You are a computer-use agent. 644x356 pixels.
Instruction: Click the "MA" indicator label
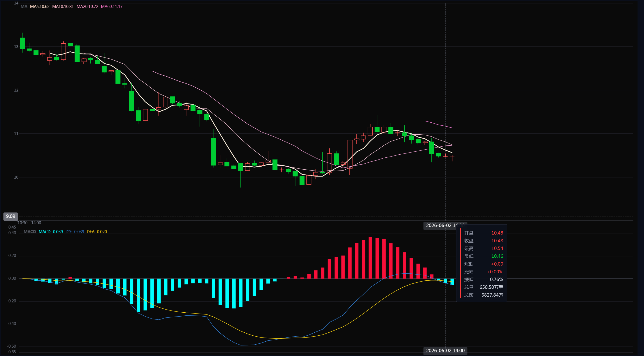pos(24,6)
